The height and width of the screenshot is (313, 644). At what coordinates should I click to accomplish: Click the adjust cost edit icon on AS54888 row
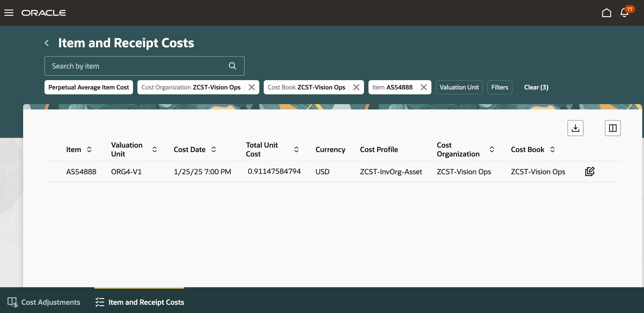click(590, 171)
